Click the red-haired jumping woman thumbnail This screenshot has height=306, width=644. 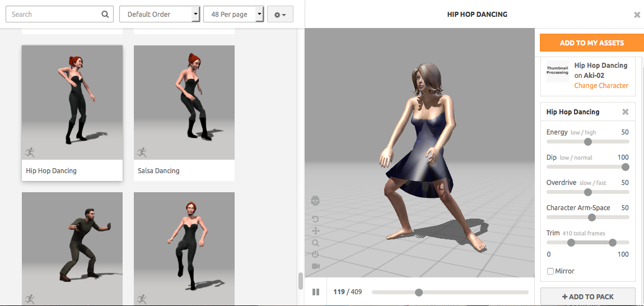[184, 248]
